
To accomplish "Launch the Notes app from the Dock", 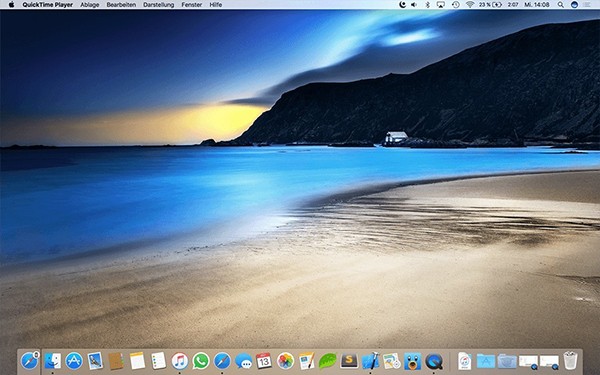I will point(137,361).
